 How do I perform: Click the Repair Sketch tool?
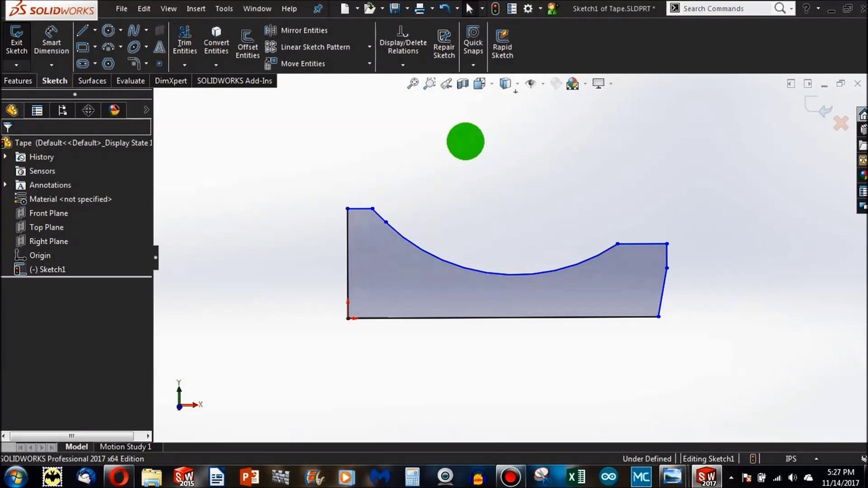[x=444, y=44]
